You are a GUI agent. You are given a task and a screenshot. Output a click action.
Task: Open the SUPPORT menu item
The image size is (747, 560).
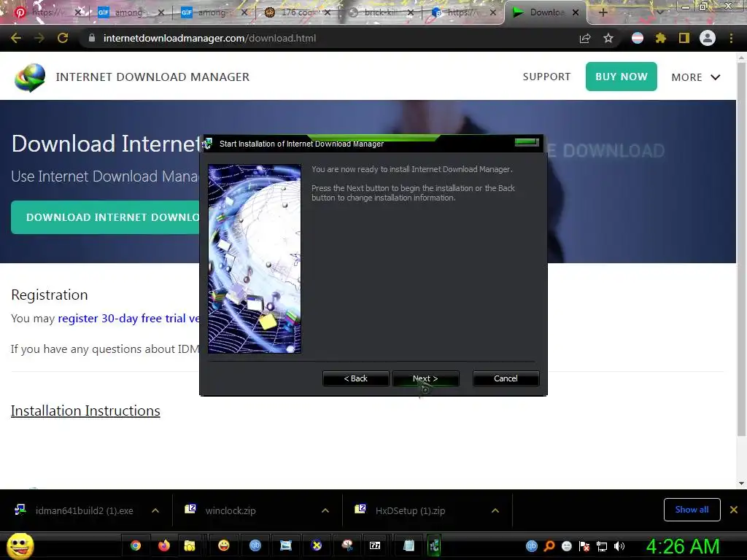pos(546,77)
